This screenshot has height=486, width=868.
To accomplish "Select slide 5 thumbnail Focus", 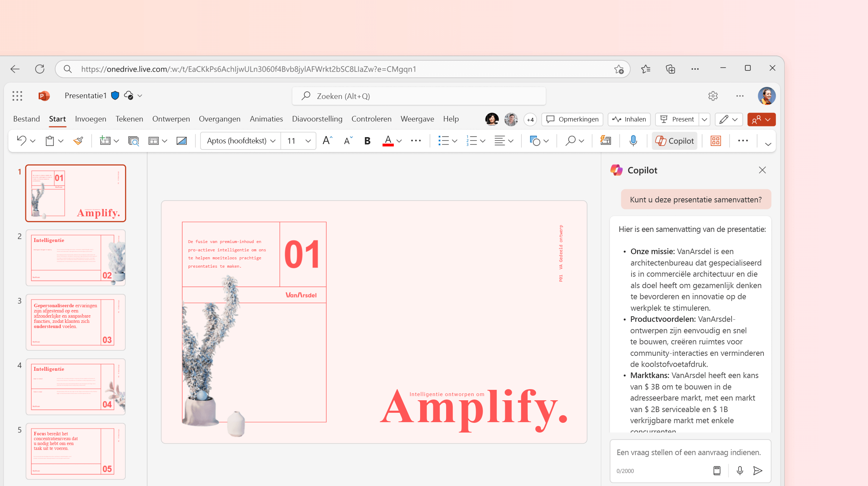I will tap(76, 451).
